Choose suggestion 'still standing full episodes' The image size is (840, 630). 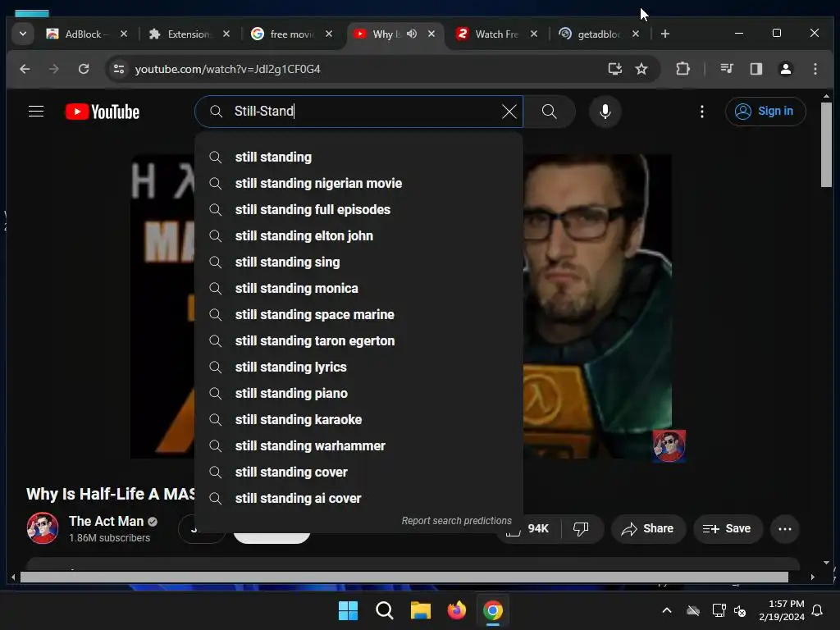click(359, 209)
